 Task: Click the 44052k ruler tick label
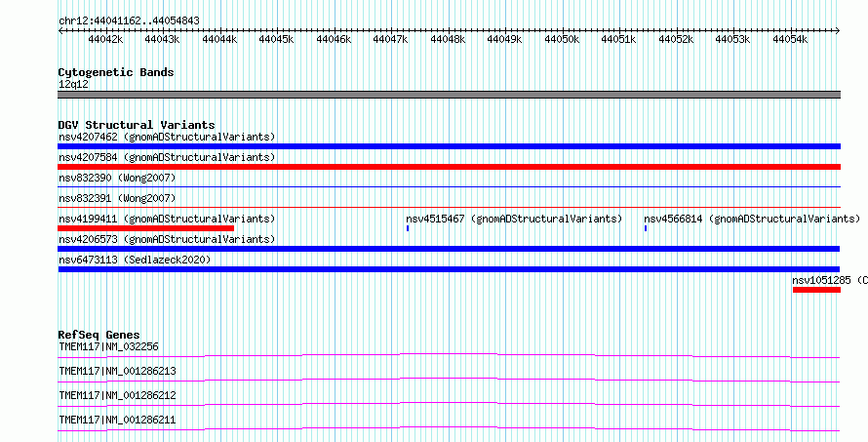tap(677, 39)
